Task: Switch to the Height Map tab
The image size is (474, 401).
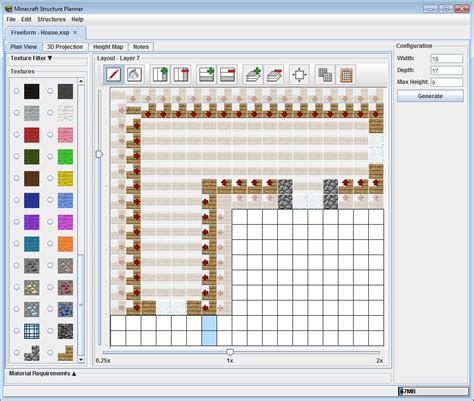Action: click(108, 47)
